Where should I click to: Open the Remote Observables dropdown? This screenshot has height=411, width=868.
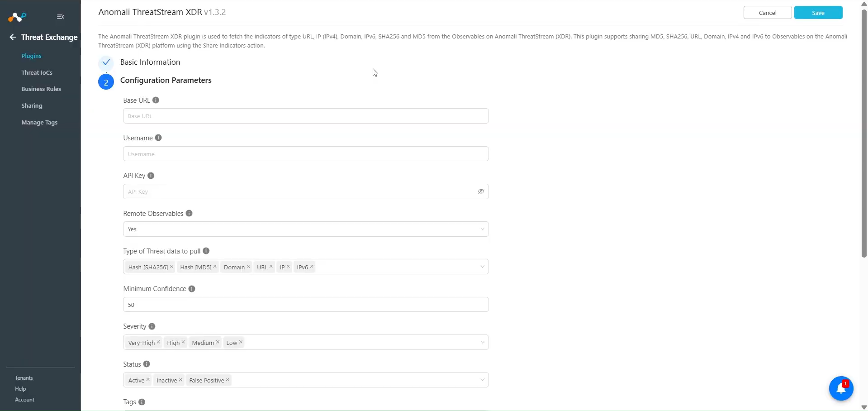(306, 229)
